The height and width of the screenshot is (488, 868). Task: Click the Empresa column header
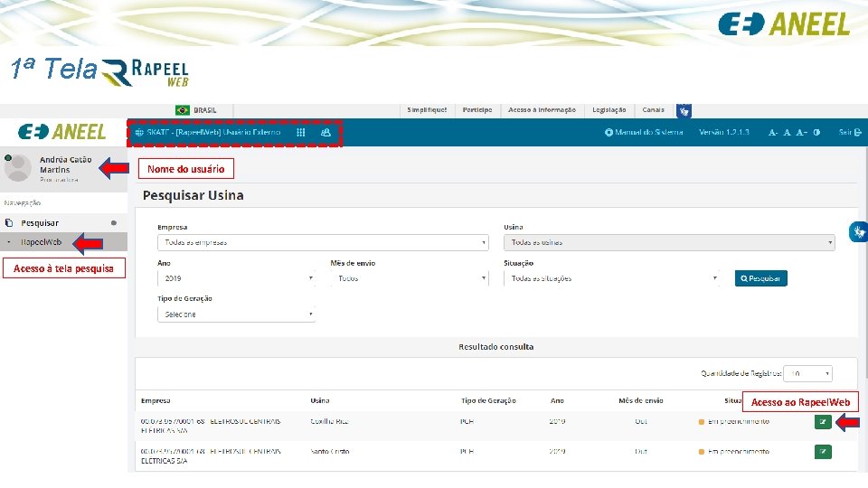click(x=156, y=400)
